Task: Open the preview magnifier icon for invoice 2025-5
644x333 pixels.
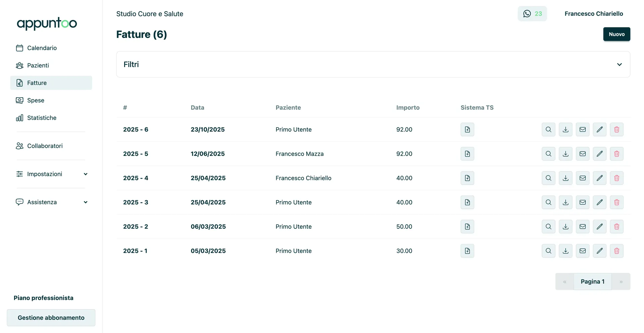Action: 548,154
